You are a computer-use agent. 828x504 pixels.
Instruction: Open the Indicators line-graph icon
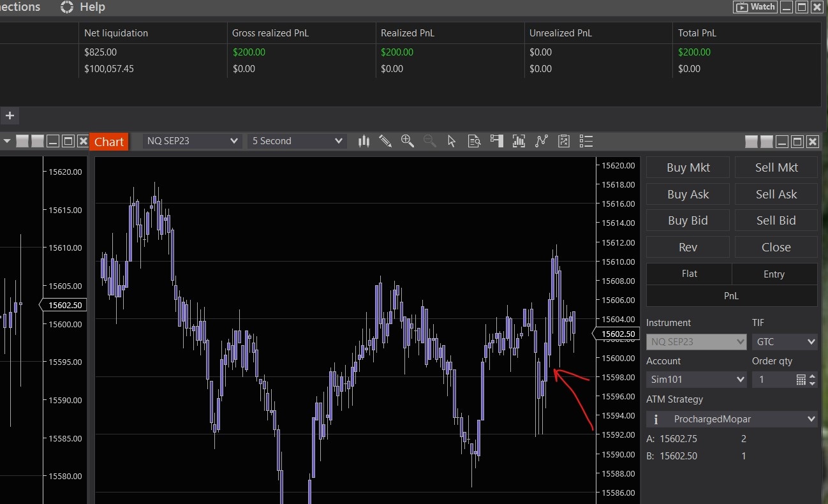[542, 141]
